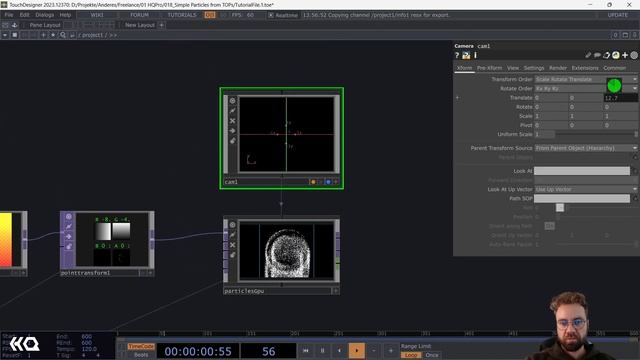Open the Pane Layout dropdown

45,25
